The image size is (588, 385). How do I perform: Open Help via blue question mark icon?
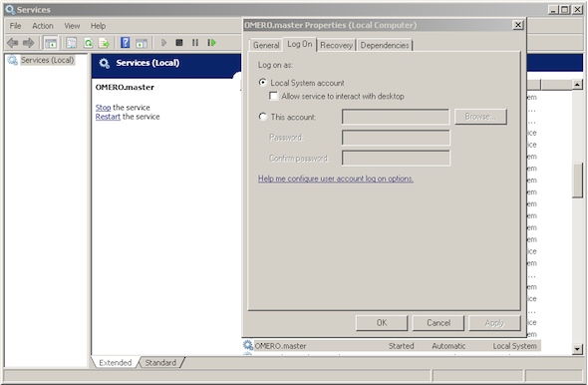(x=126, y=43)
